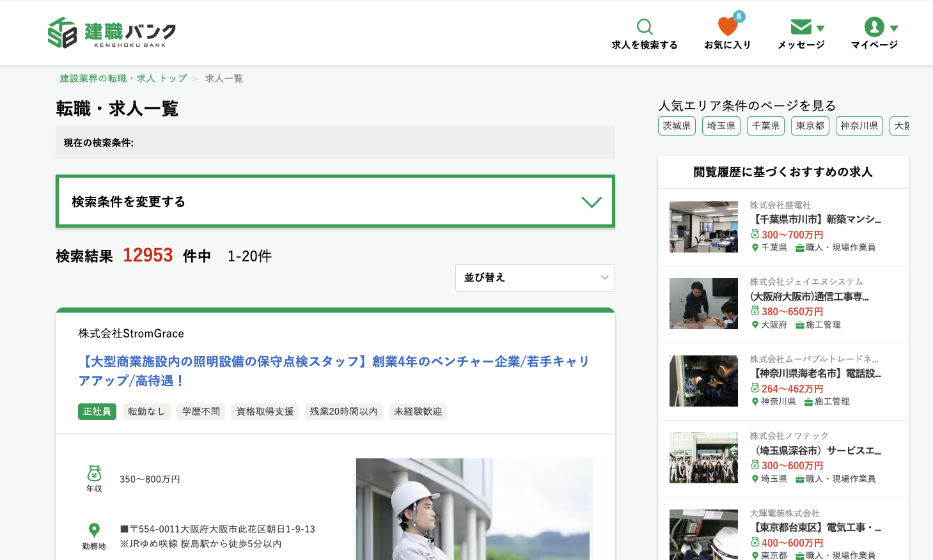Click briefcase icon in ノワテック listing
The height and width of the screenshot is (560, 933).
(x=799, y=479)
